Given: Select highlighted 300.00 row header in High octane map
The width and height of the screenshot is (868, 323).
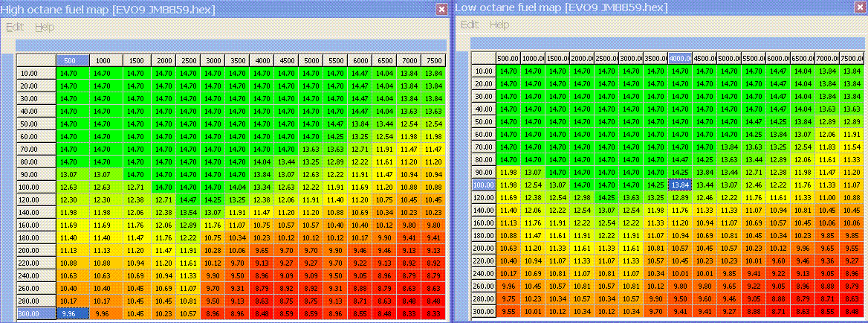Looking at the screenshot, I should [x=36, y=313].
